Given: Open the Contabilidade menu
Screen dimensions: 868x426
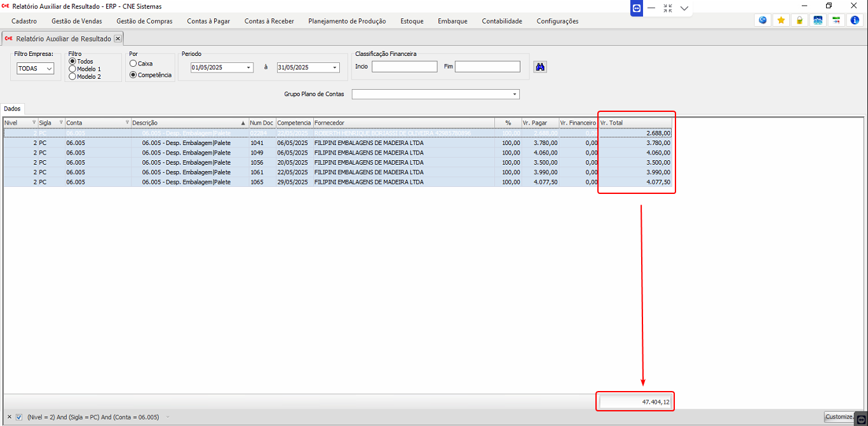Looking at the screenshot, I should click(x=501, y=21).
